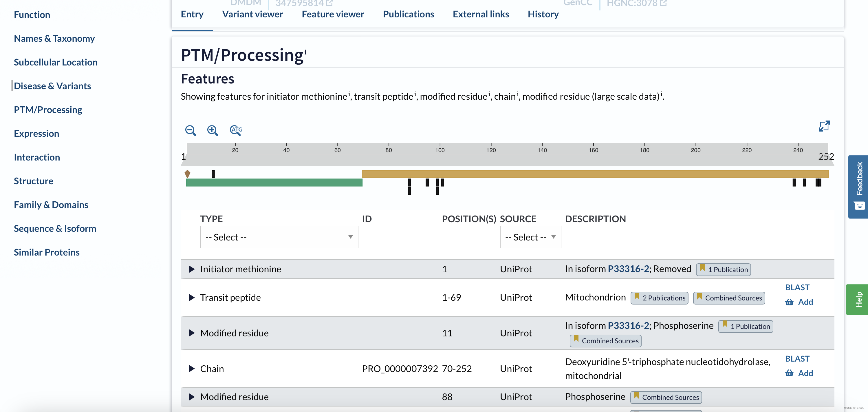Screen dimensions: 868x412
Task: Expand the Transit peptide row
Action: [192, 297]
